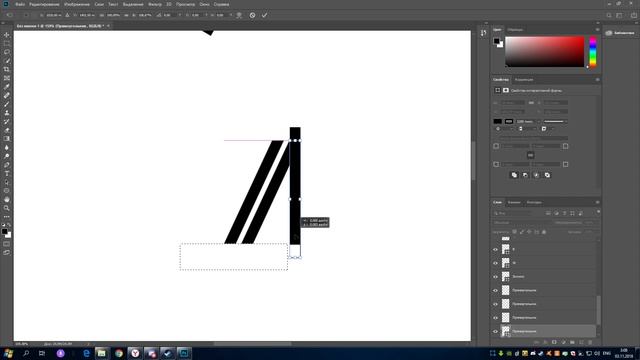The height and width of the screenshot is (360, 640).
Task: Open the Properties panel menu
Action: pyautogui.click(x=598, y=80)
